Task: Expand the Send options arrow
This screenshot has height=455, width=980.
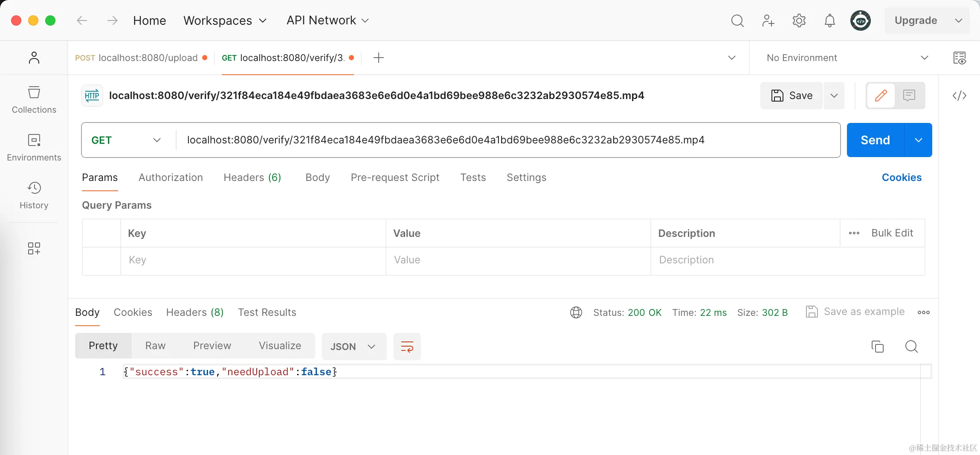Action: tap(919, 140)
